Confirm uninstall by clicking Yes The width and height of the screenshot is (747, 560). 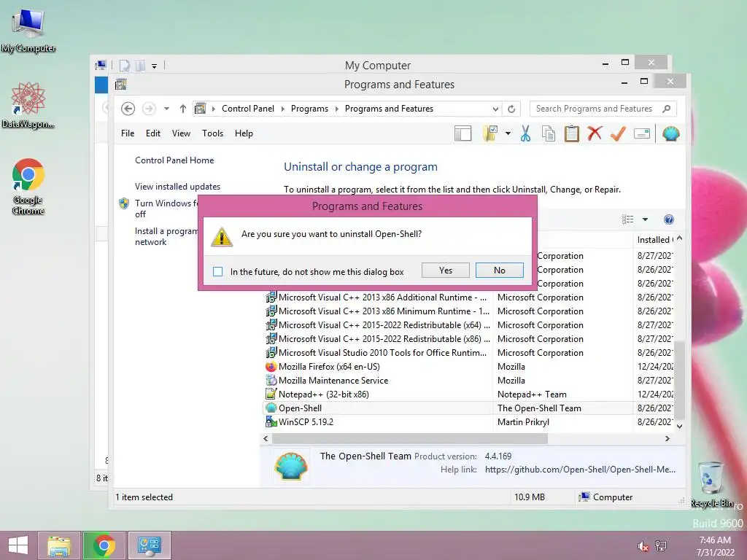446,271
